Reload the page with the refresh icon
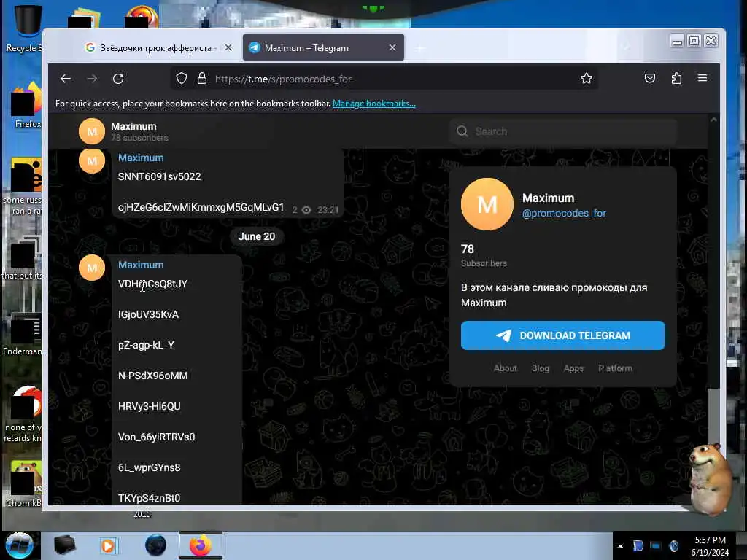Image resolution: width=747 pixels, height=560 pixels. pos(118,79)
